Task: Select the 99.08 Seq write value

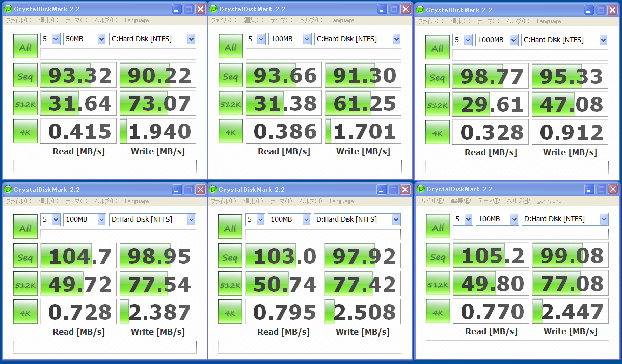Action: tap(571, 256)
